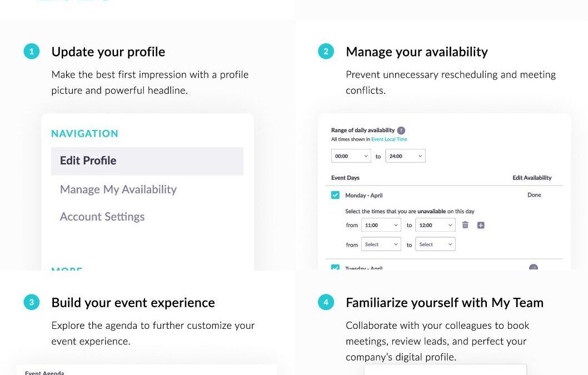Delete the 11:00 to 12:00 time slot

coord(465,225)
